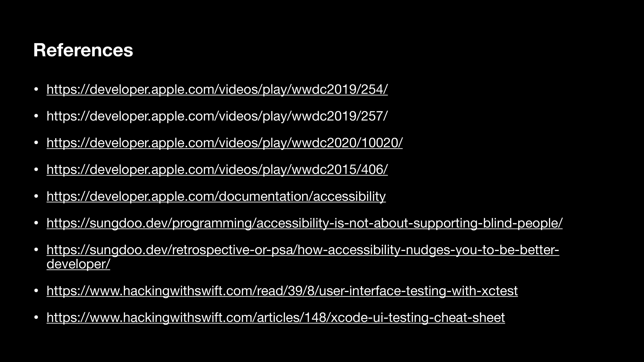644x362 pixels.
Task: Open the wwdc2019/254 video link
Action: [217, 89]
